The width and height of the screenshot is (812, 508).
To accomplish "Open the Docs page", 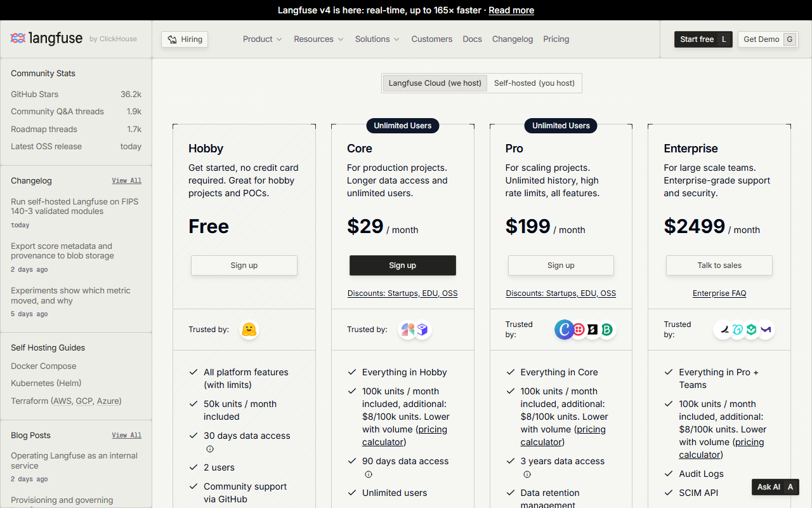I will pyautogui.click(x=473, y=39).
